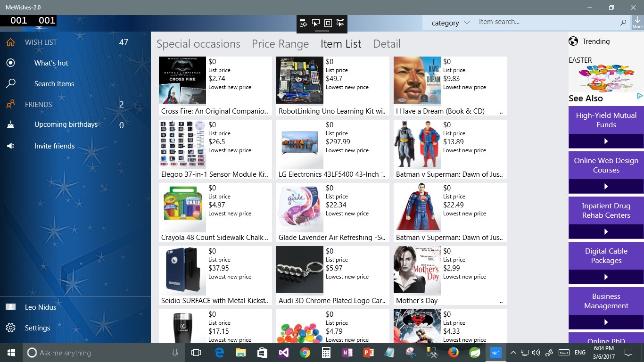644x362 pixels.
Task: Open the What's hot section
Action: click(51, 63)
